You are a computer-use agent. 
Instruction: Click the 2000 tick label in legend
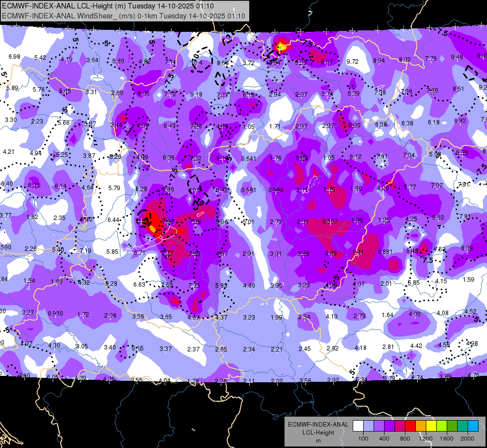(x=467, y=438)
